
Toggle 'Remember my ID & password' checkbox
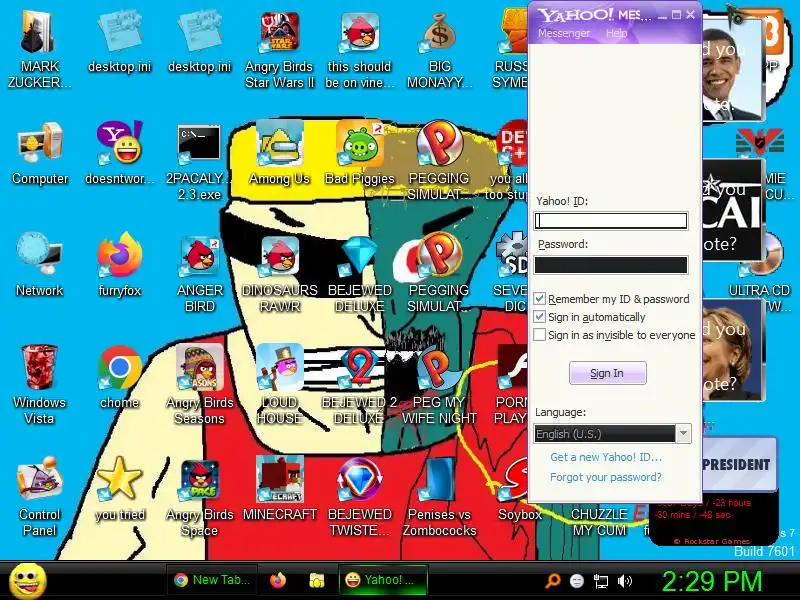click(539, 298)
